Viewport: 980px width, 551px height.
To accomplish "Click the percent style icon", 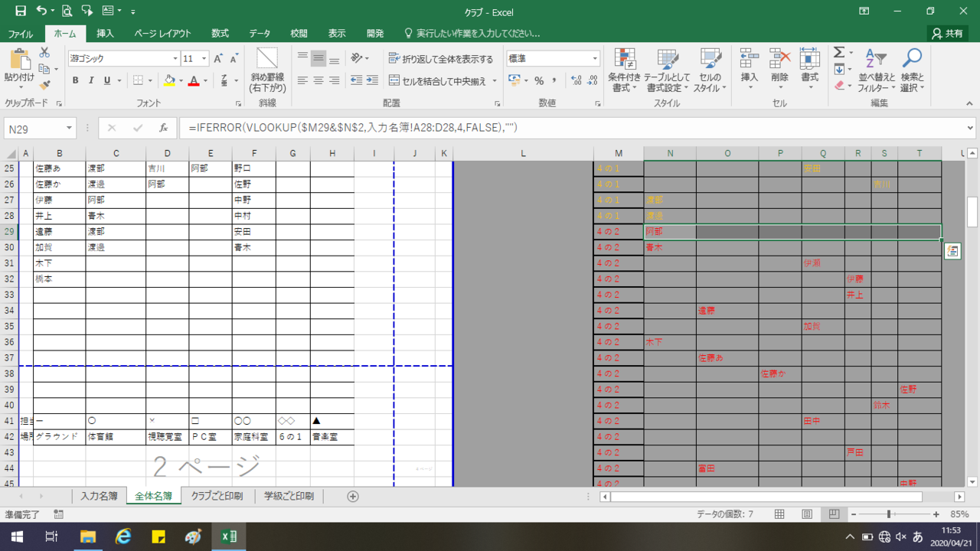I will tap(539, 80).
